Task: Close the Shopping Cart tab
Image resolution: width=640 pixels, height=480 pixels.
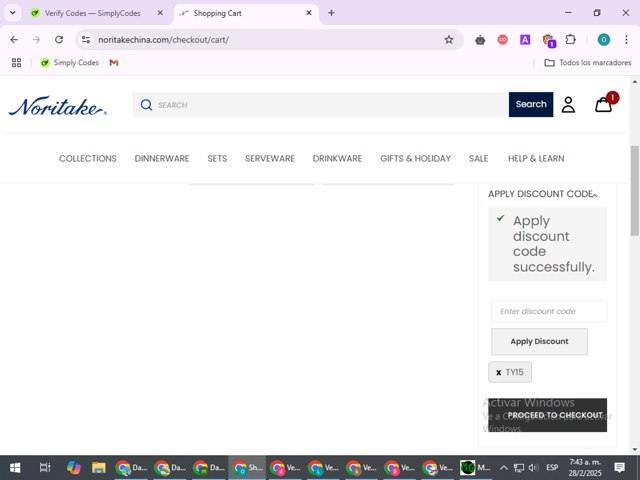Action: pyautogui.click(x=309, y=13)
